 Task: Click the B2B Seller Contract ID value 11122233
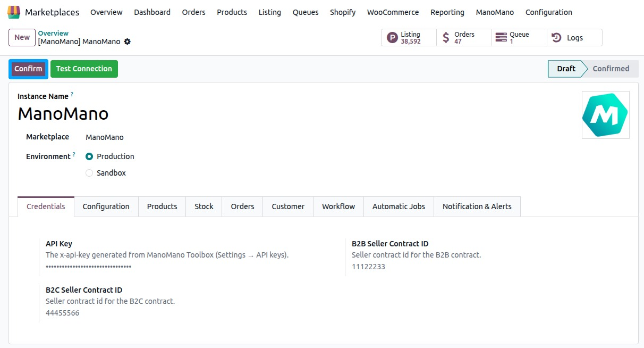click(x=368, y=267)
